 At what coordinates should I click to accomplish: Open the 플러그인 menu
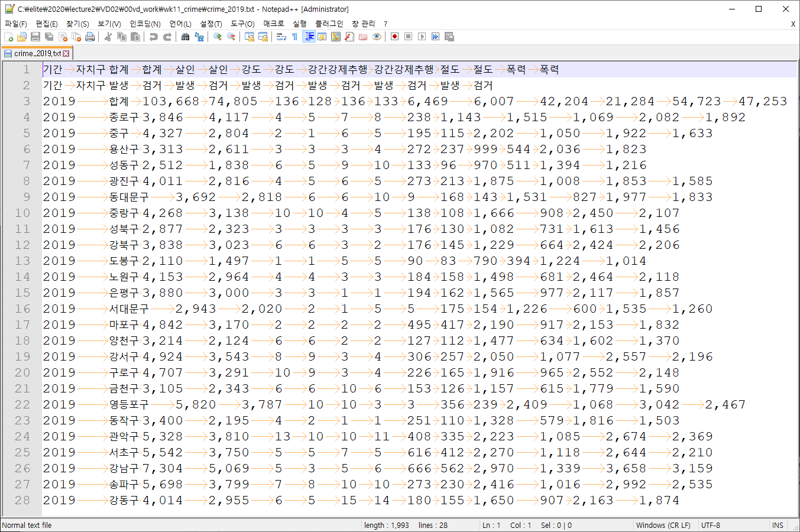(329, 24)
